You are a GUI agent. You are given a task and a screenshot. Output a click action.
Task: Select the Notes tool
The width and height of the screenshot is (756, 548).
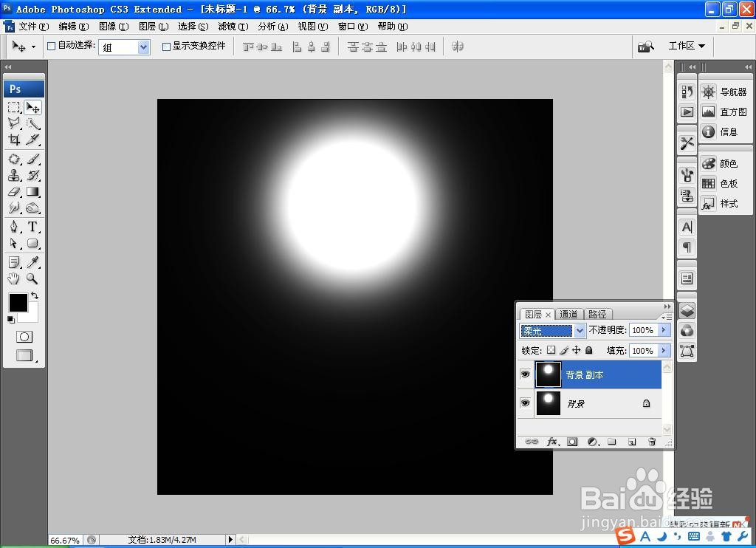[x=14, y=262]
